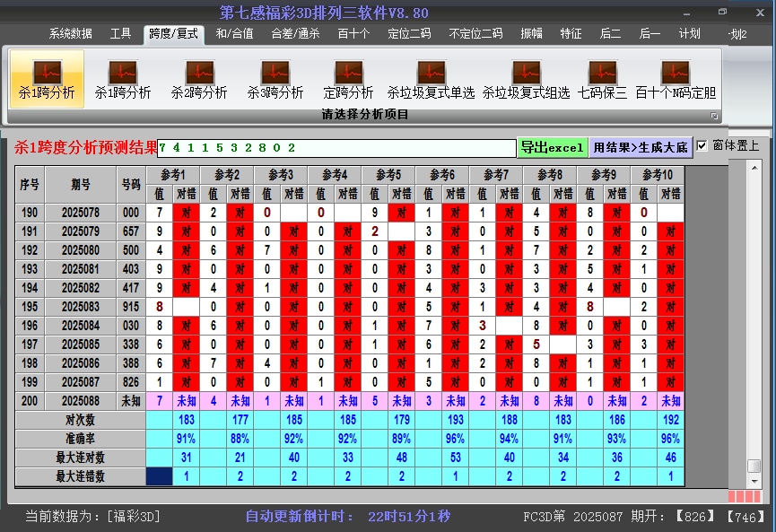
Task: Switch to the 和/合值 tab
Action: (234, 34)
